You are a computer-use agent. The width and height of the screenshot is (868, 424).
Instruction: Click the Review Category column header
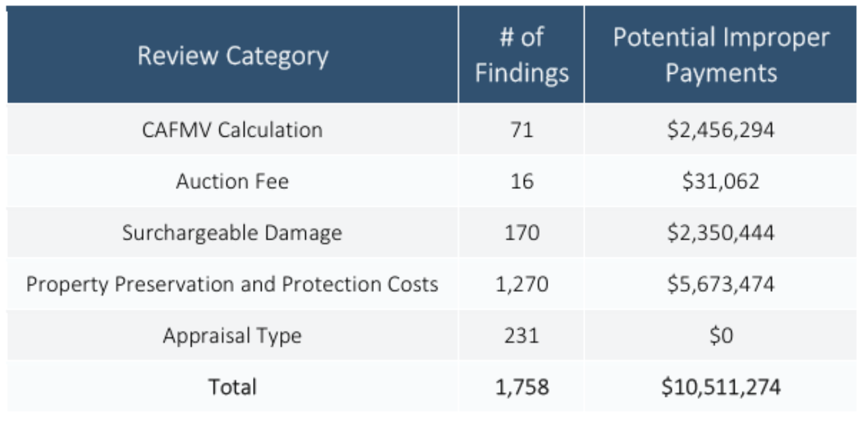pos(233,56)
